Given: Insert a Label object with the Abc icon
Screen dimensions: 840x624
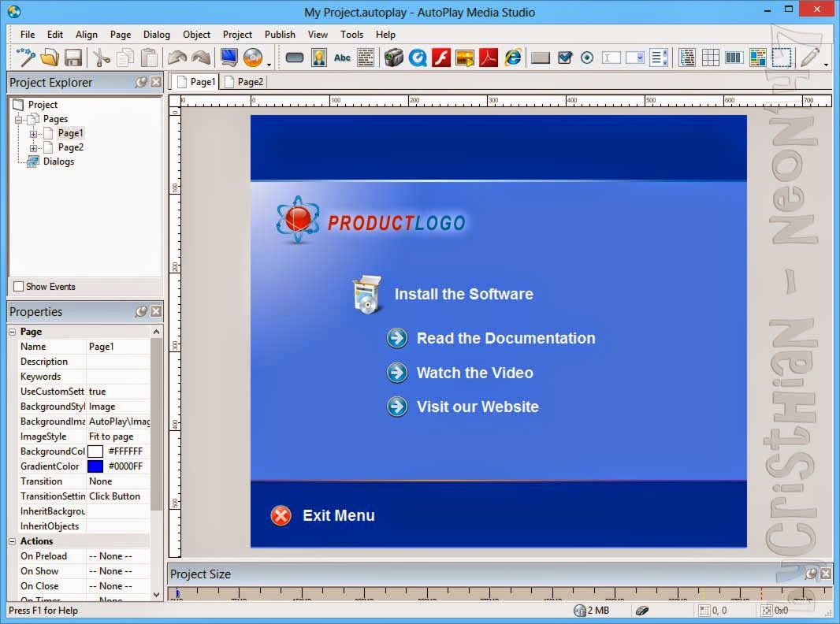Looking at the screenshot, I should coord(342,58).
